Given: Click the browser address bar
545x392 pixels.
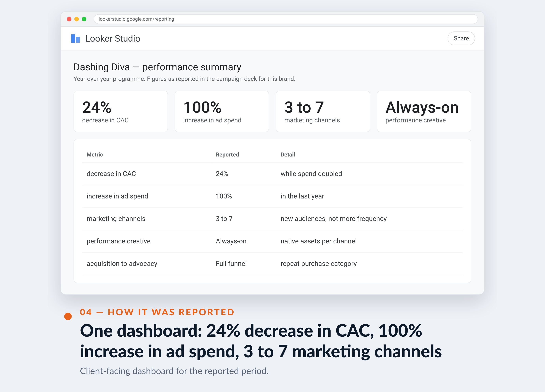Looking at the screenshot, I should click(285, 19).
